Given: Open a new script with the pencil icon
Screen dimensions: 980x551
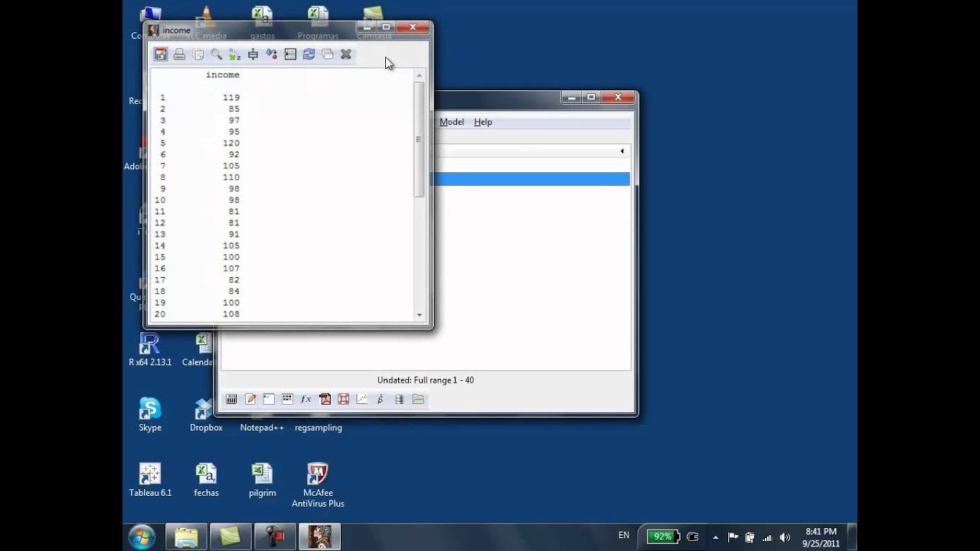Looking at the screenshot, I should tap(250, 399).
